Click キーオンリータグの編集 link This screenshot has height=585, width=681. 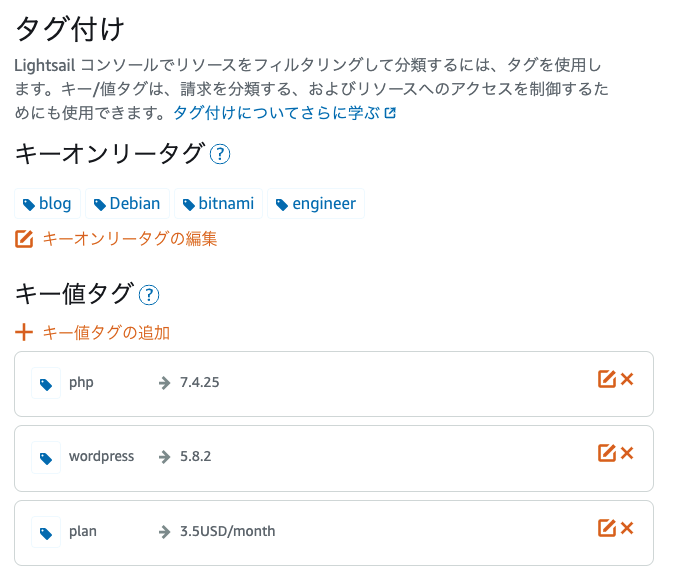pos(129,239)
